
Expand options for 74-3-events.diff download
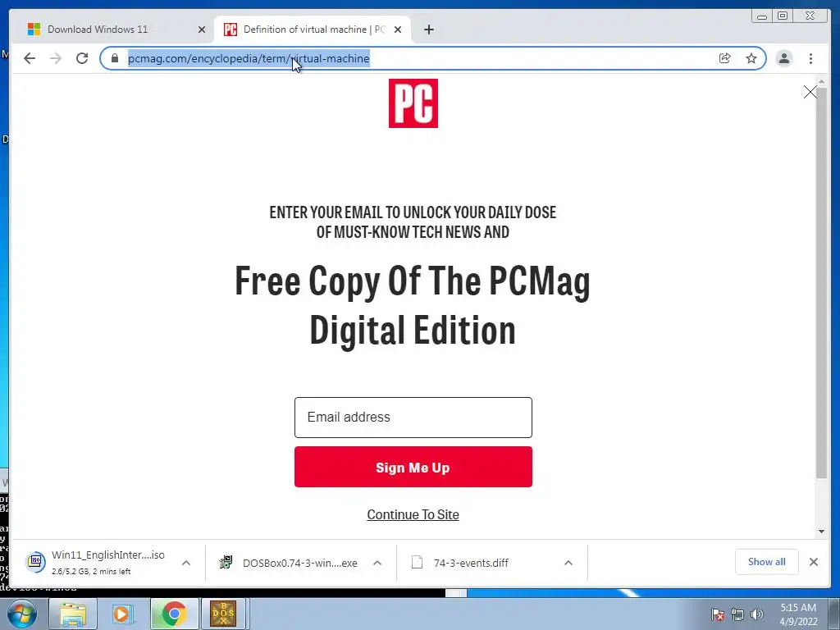tap(568, 563)
